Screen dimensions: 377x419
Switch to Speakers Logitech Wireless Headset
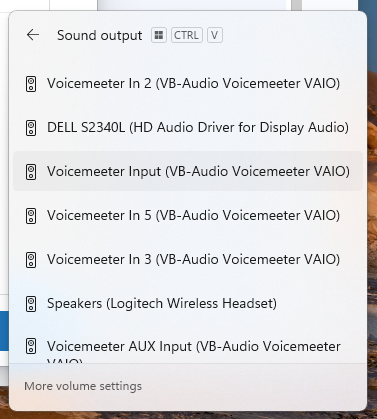coord(188,303)
